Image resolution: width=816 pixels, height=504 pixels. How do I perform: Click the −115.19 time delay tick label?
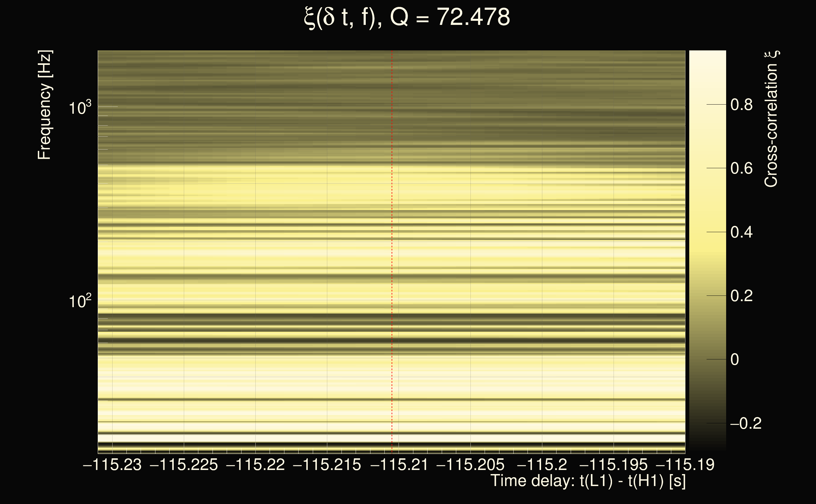coord(685,465)
